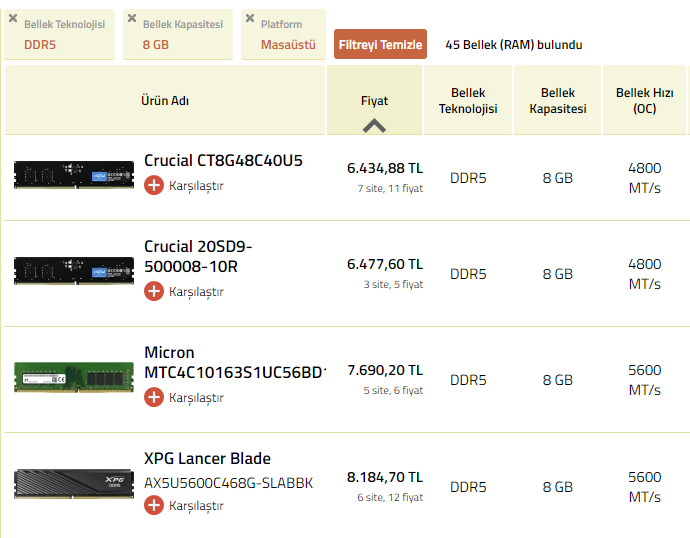Open Crucial CT8G48C40U5 product page
This screenshot has height=538, width=690.
click(223, 161)
